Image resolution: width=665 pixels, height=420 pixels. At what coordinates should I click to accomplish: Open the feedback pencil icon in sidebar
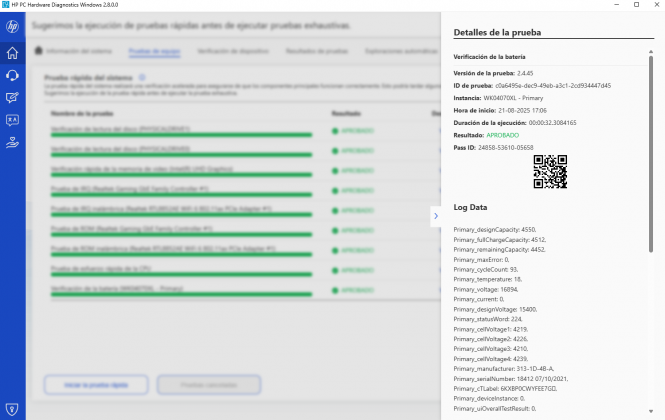(x=12, y=98)
